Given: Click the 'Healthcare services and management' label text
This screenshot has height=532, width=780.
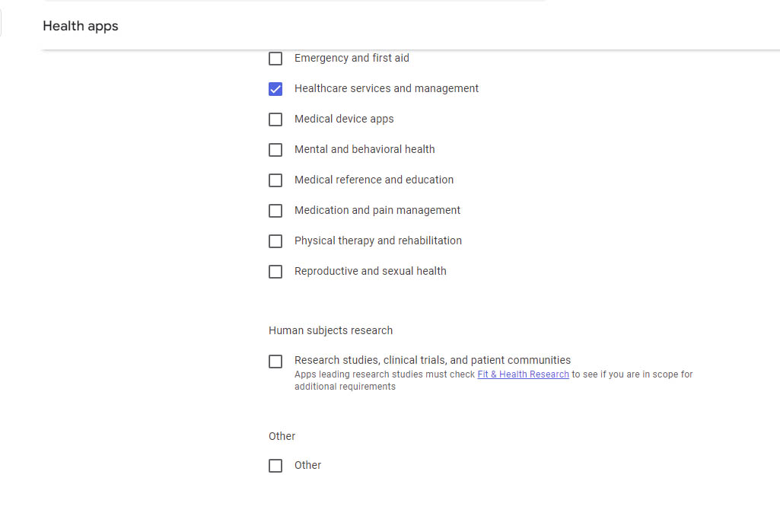Looking at the screenshot, I should (387, 88).
